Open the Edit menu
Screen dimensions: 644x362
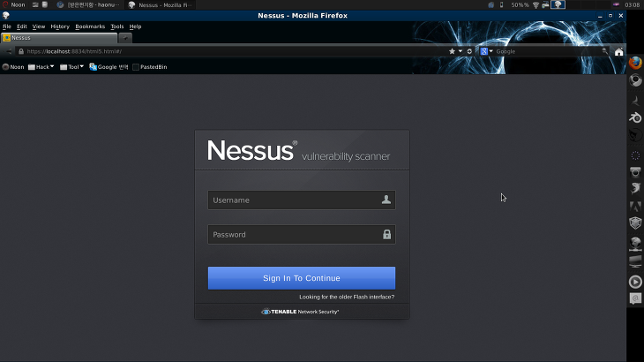[x=22, y=26]
